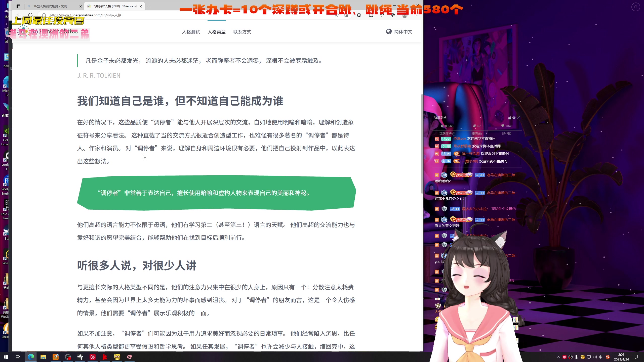The image size is (644, 362).
Task: Close the "调停者"人格 (INFP) tab
Action: tap(141, 6)
